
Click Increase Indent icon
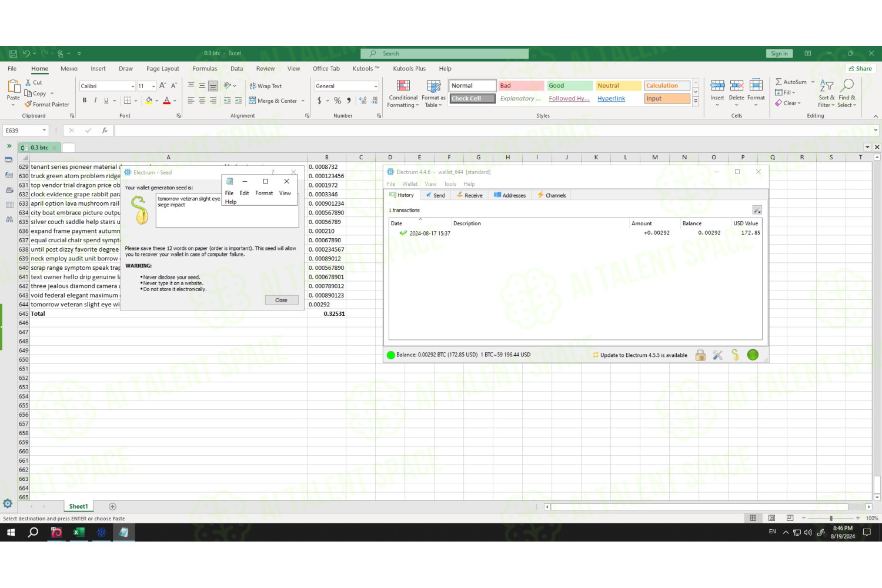[238, 101]
